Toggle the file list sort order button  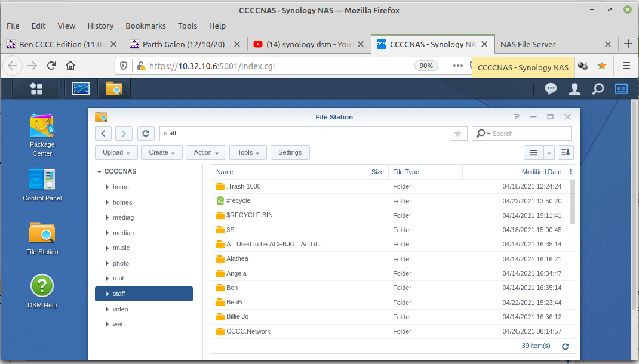[x=566, y=152]
